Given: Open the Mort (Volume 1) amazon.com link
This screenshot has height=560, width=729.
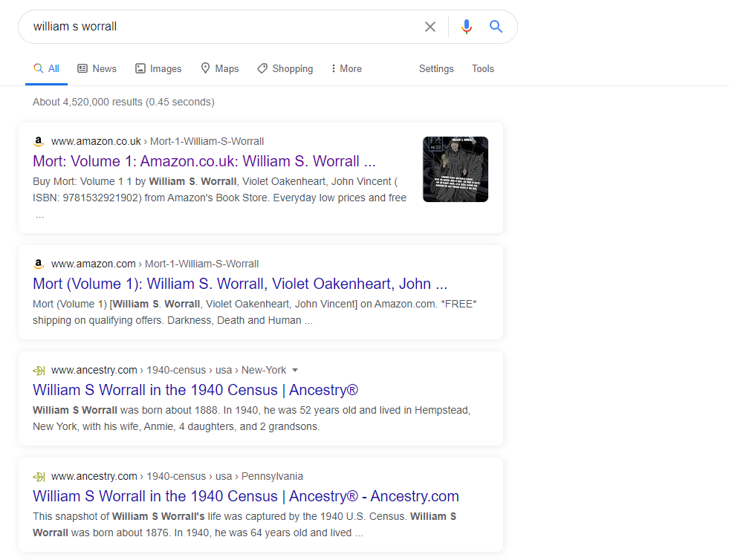Looking at the screenshot, I should (x=240, y=284).
